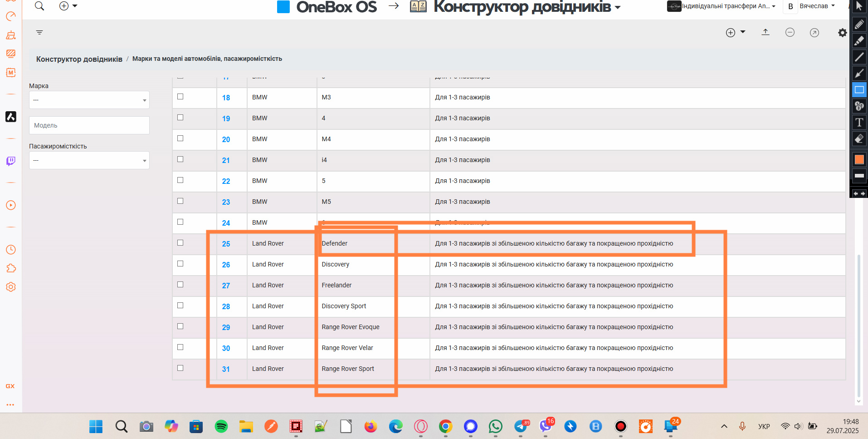Viewport: 868px width, 439px height.
Task: Open record link number 29
Action: pyautogui.click(x=226, y=327)
